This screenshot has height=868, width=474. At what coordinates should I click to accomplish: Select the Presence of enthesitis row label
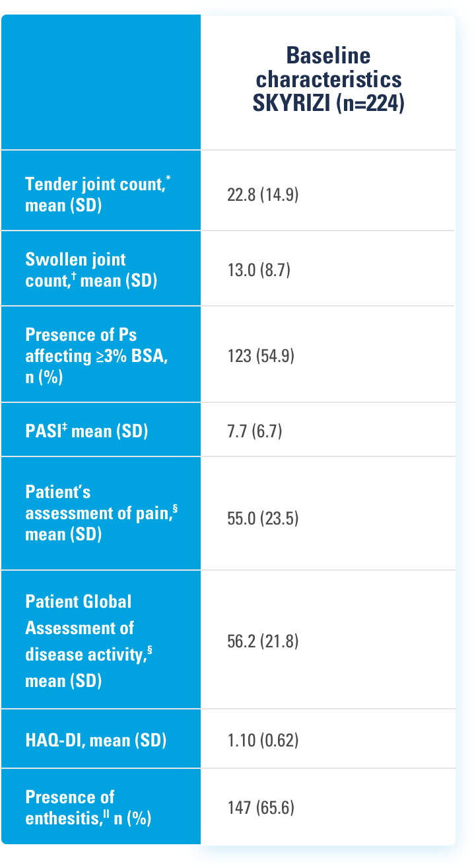[88, 808]
